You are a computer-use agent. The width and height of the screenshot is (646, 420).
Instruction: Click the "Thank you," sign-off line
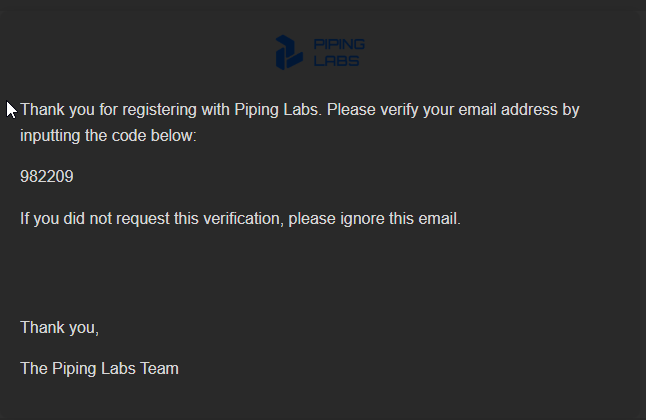60,327
